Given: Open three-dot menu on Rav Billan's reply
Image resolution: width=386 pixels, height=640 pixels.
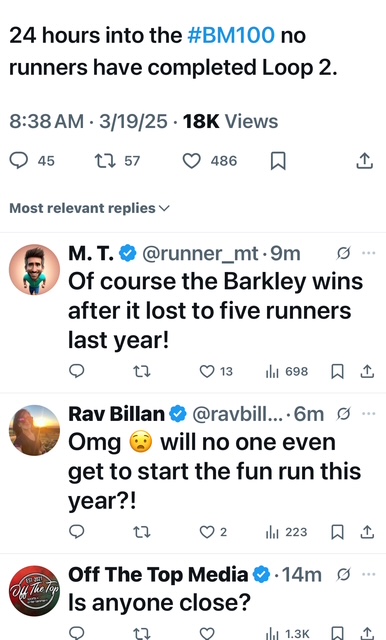Looking at the screenshot, I should [368, 414].
